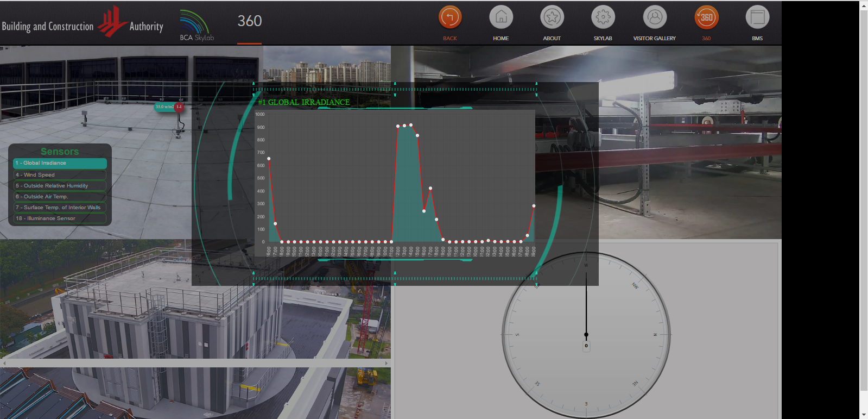Show the 6 - Outside Air Temp. sensor
Viewport: 868px width, 419px height.
click(x=60, y=197)
